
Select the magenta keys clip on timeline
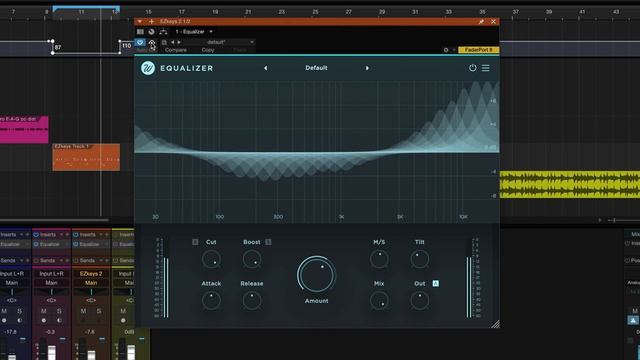[24, 129]
